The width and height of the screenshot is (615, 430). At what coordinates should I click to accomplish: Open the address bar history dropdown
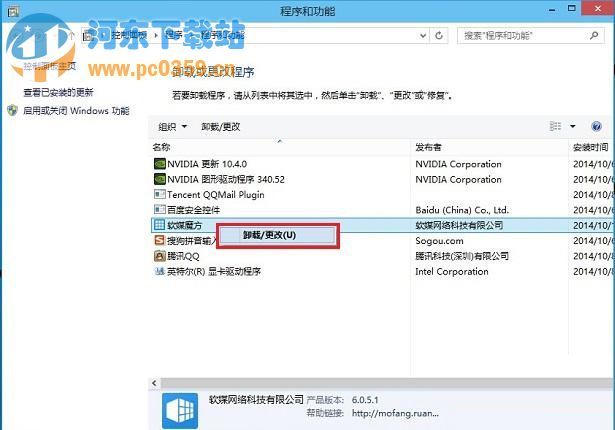tap(423, 36)
